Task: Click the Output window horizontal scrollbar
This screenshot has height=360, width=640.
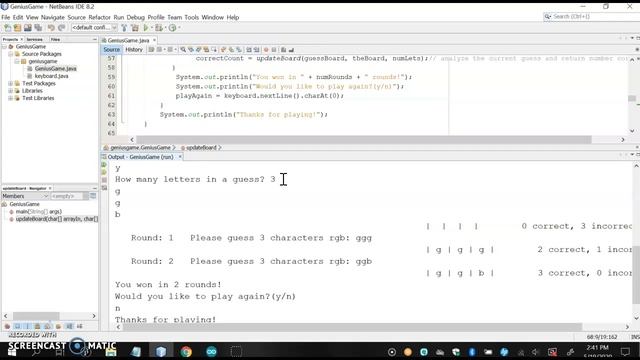Action: [353, 327]
